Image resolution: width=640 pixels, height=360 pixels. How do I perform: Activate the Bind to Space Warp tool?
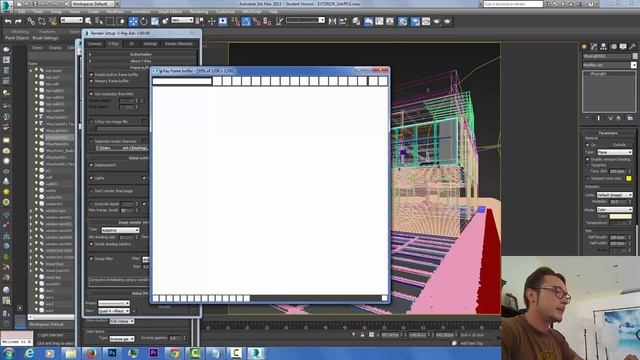[x=53, y=21]
